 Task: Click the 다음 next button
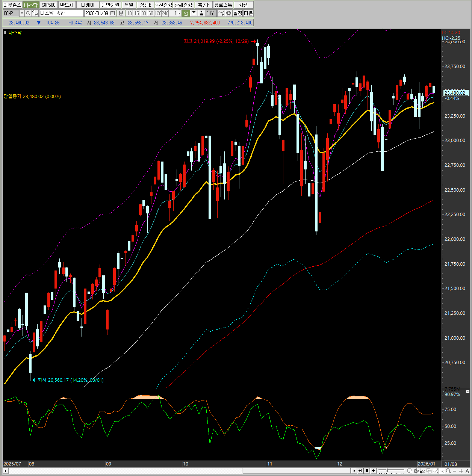(248, 13)
